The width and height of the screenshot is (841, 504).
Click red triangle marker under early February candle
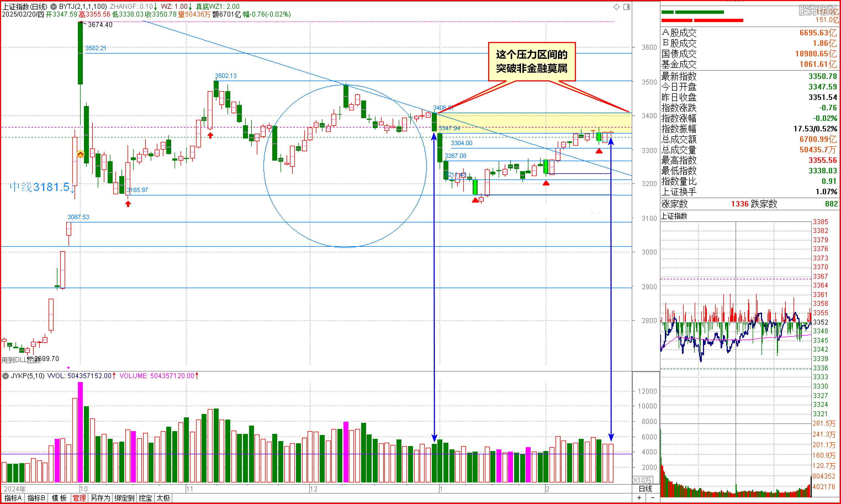point(546,183)
